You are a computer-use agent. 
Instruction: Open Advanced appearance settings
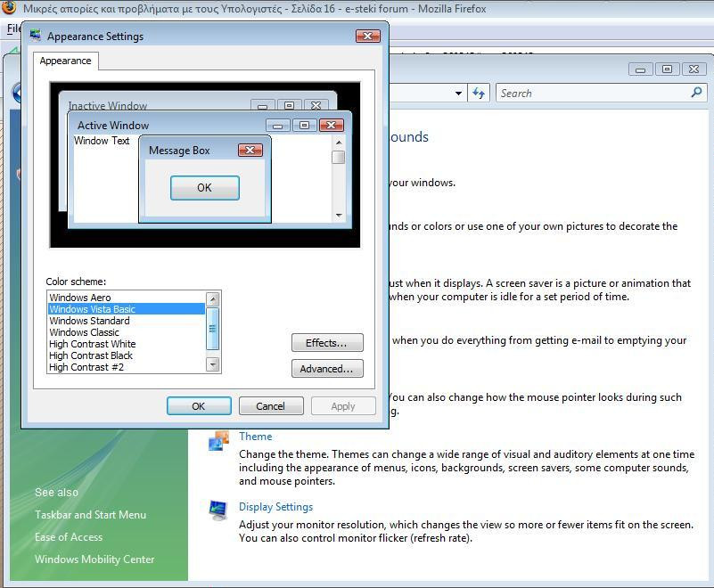click(327, 369)
